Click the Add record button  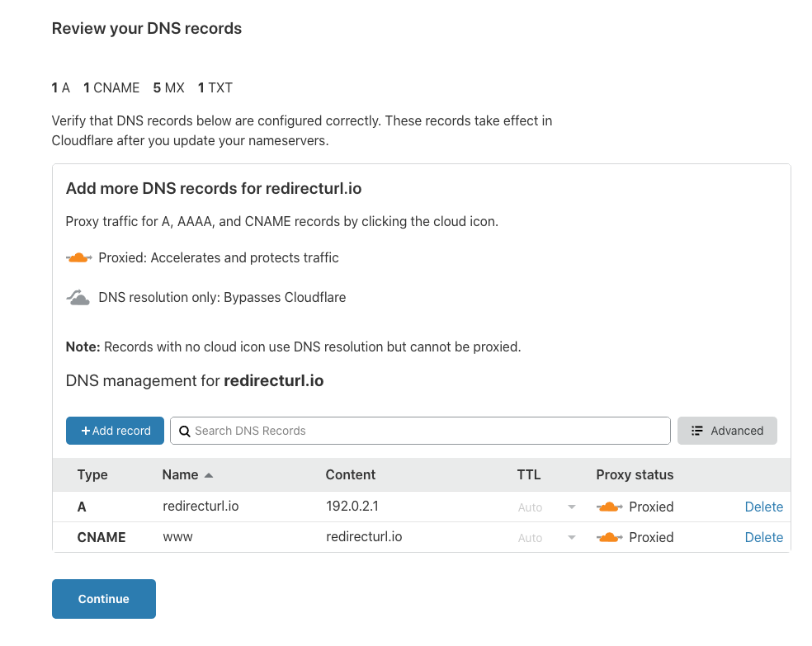115,431
